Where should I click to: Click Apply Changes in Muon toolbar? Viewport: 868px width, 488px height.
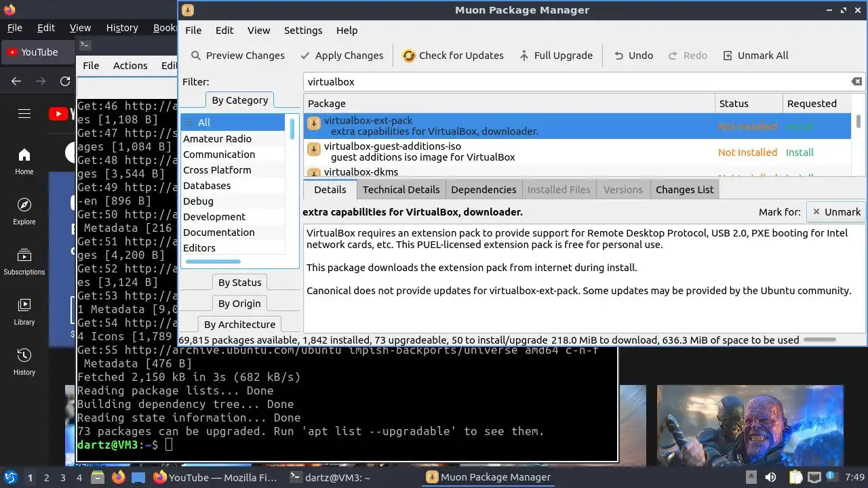click(x=342, y=56)
